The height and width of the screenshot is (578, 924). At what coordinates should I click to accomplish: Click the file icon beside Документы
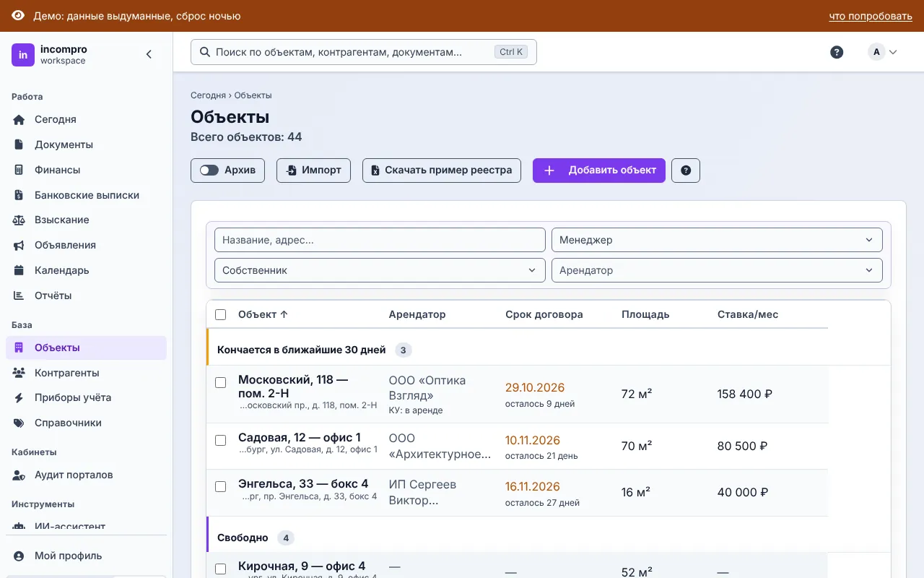19,144
